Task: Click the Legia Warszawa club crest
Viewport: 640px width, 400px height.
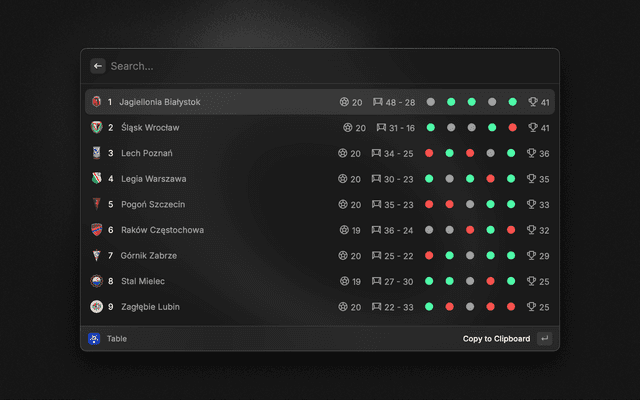Action: [96, 179]
